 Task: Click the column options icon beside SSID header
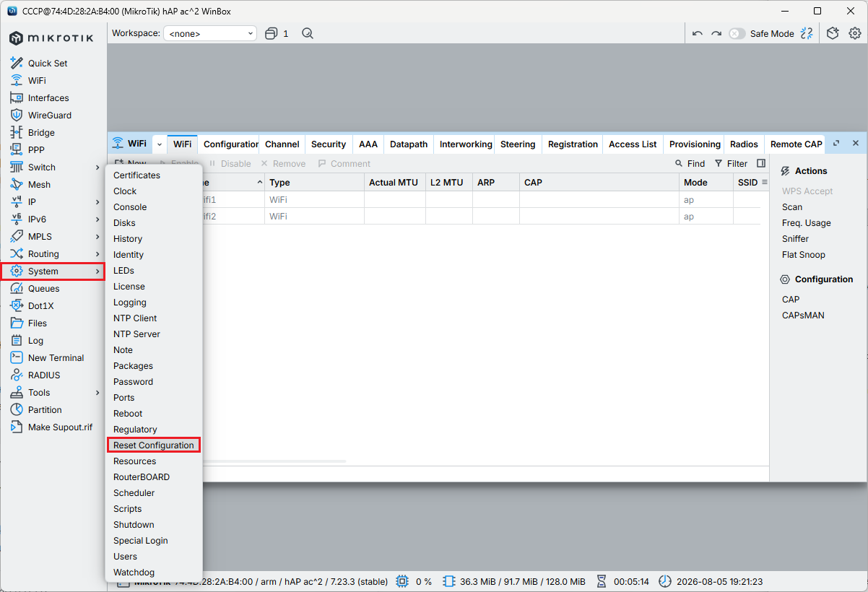[765, 183]
